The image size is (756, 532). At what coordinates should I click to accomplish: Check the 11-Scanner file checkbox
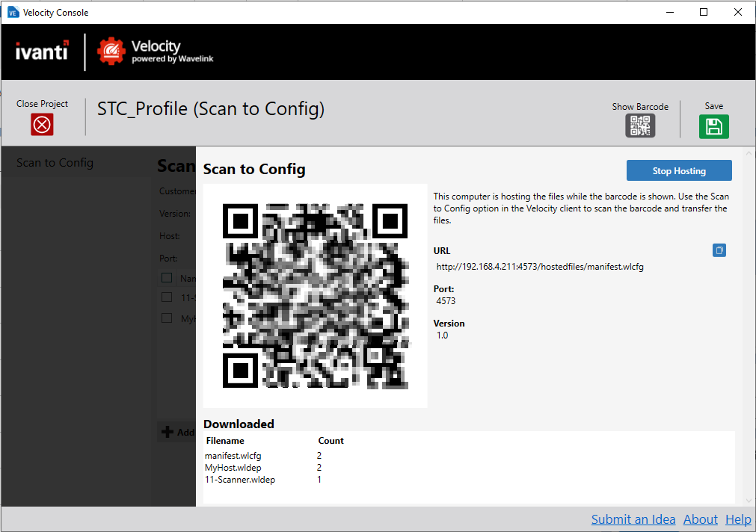click(166, 297)
